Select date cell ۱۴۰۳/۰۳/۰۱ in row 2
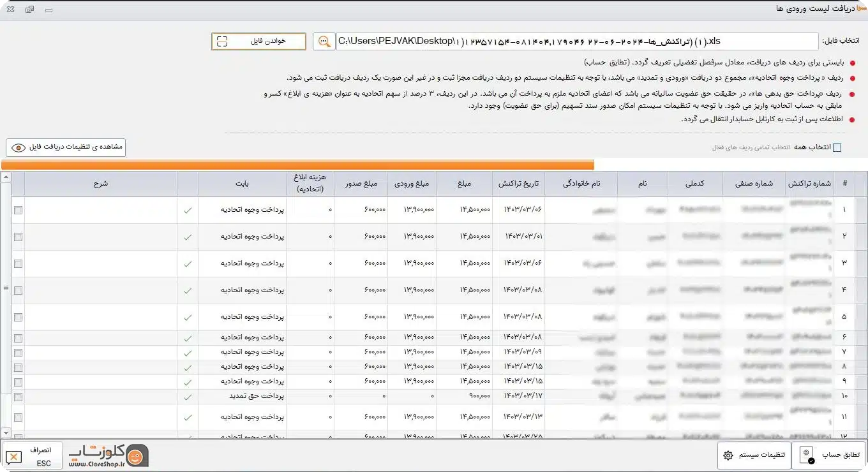The width and height of the screenshot is (868, 472). (x=518, y=237)
